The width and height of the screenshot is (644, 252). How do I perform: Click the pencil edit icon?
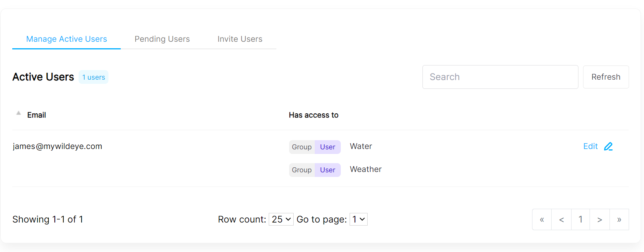608,147
